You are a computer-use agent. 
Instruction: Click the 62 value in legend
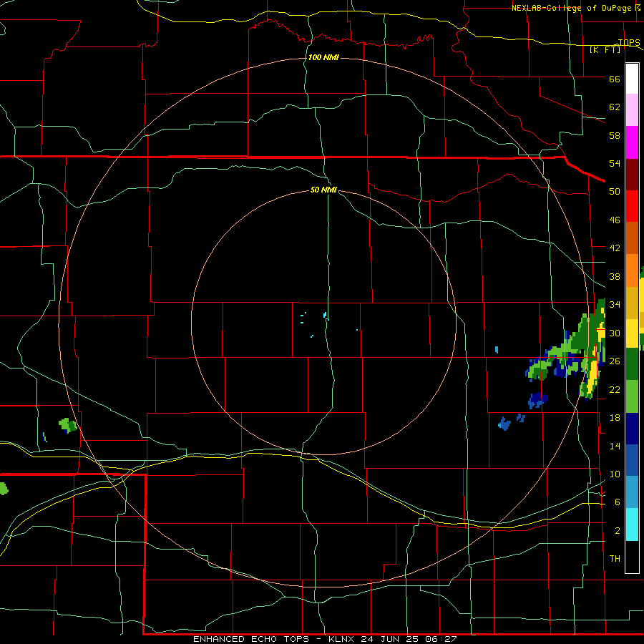coord(615,107)
